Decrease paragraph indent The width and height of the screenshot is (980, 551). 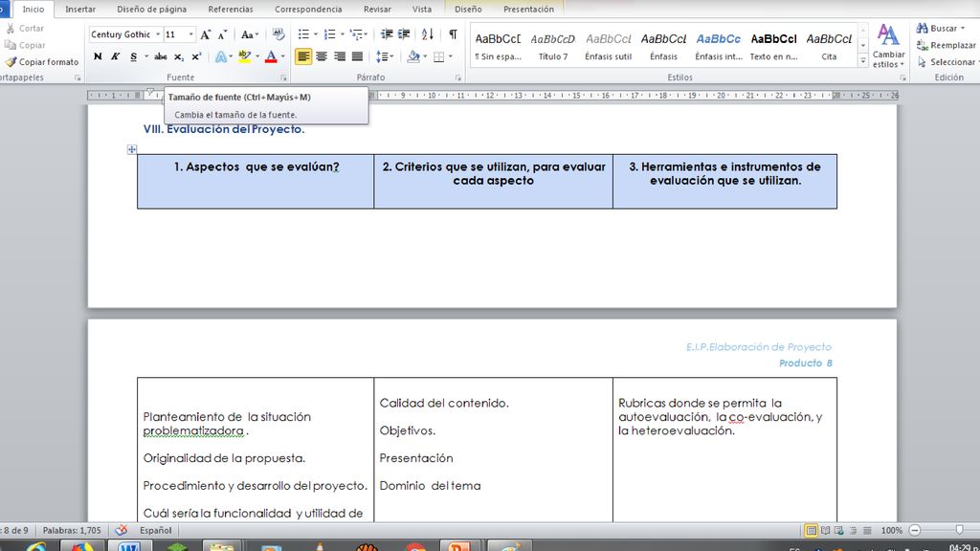387,34
